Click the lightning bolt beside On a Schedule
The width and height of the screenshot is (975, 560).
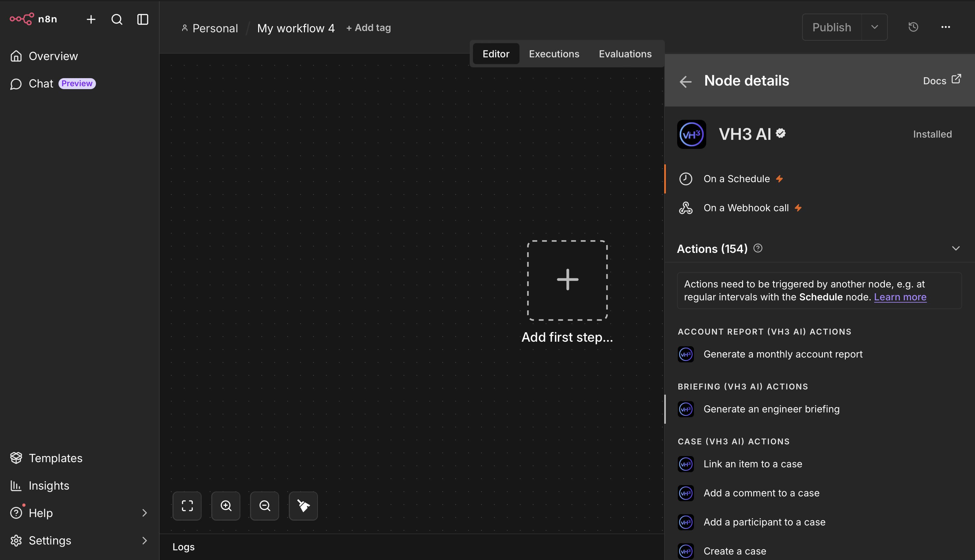coord(780,179)
